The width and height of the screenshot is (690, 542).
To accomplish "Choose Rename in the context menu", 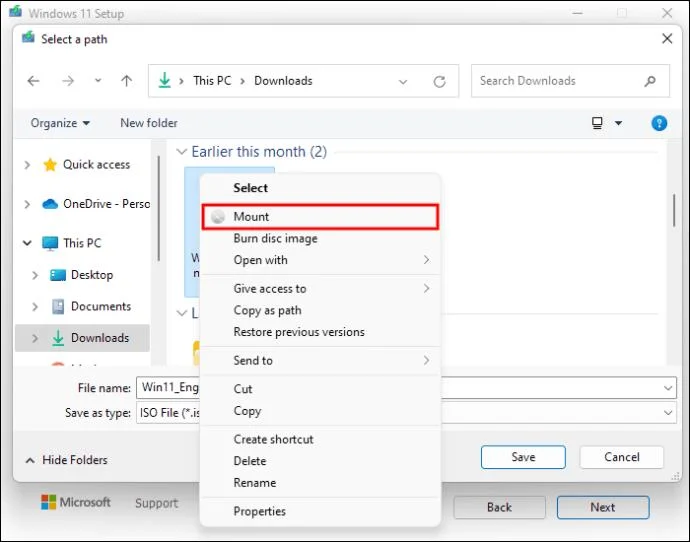I will 320,483.
